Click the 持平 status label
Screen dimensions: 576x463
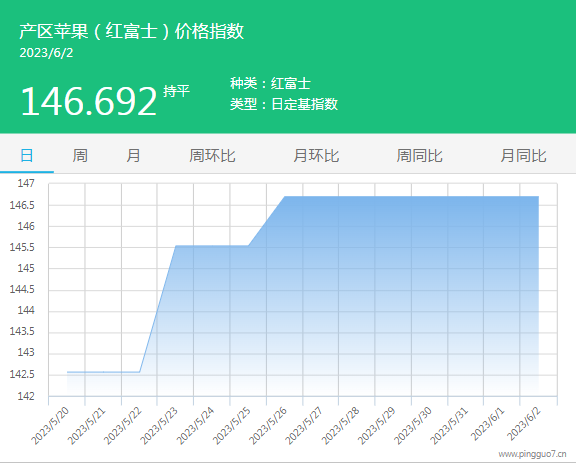pos(177,91)
